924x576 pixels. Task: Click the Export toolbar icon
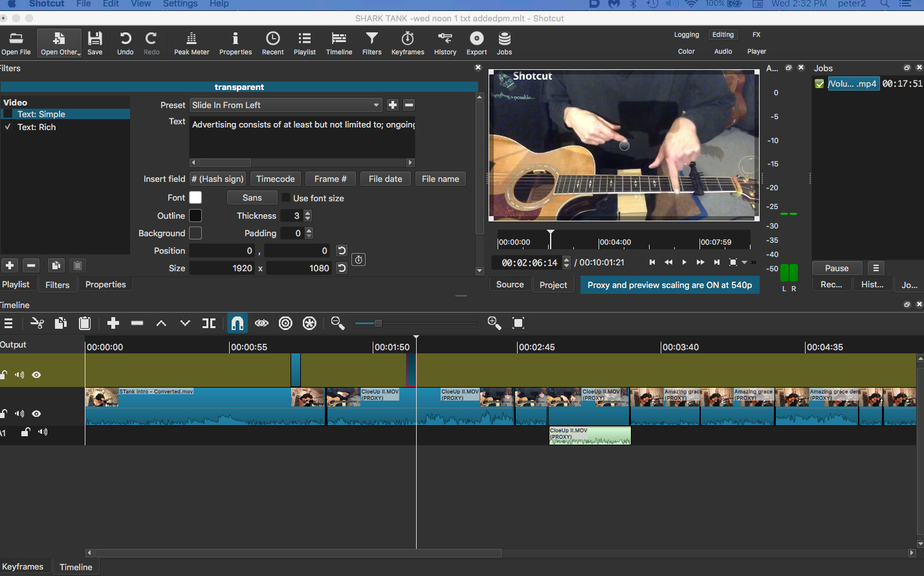[477, 44]
